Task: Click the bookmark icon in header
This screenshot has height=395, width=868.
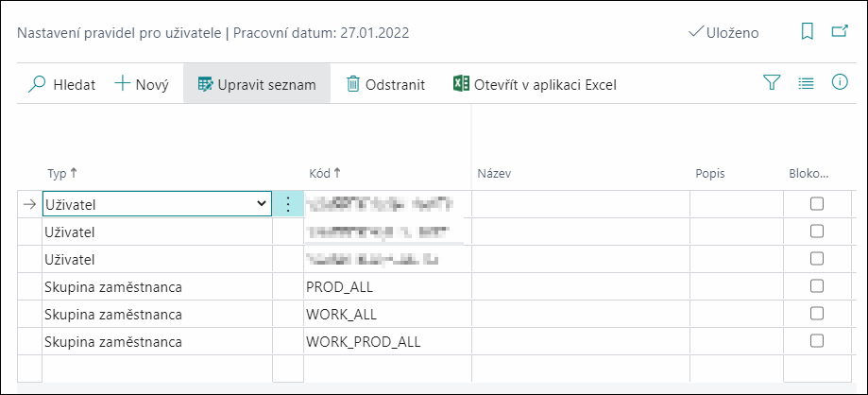Action: (x=808, y=32)
